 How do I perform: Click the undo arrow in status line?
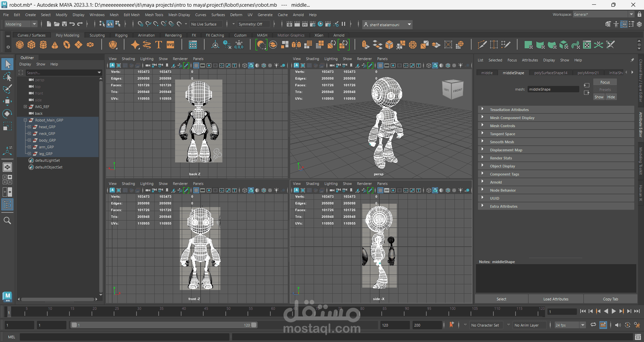click(x=72, y=24)
